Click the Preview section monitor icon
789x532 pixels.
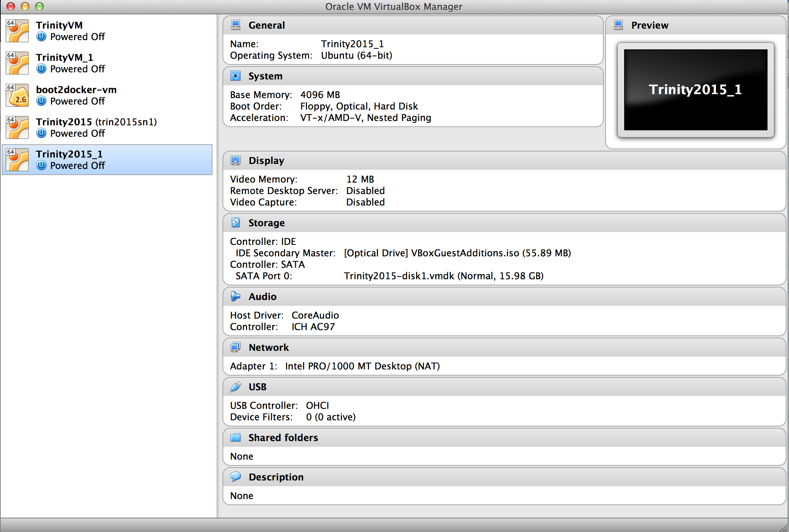click(618, 25)
